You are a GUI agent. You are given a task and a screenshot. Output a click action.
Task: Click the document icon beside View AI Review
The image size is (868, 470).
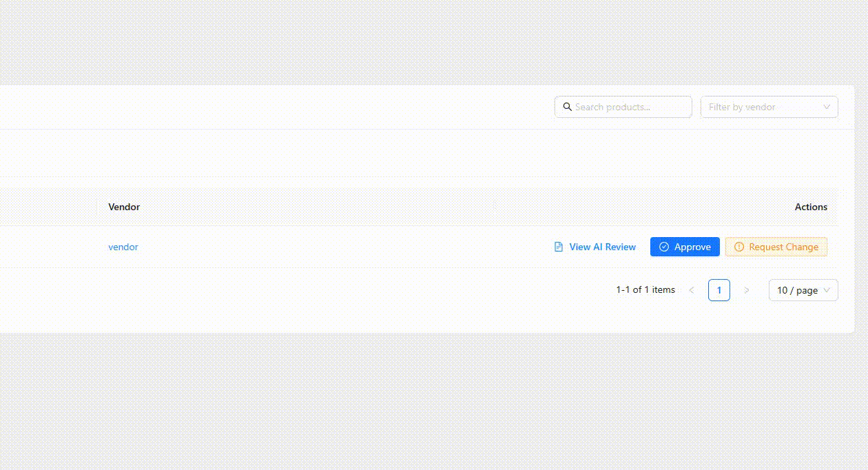click(x=557, y=247)
